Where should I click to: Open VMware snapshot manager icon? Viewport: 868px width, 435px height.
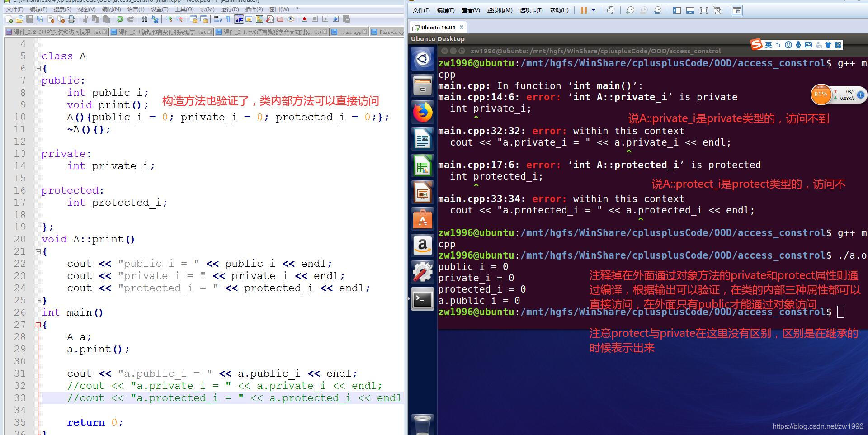coord(657,10)
